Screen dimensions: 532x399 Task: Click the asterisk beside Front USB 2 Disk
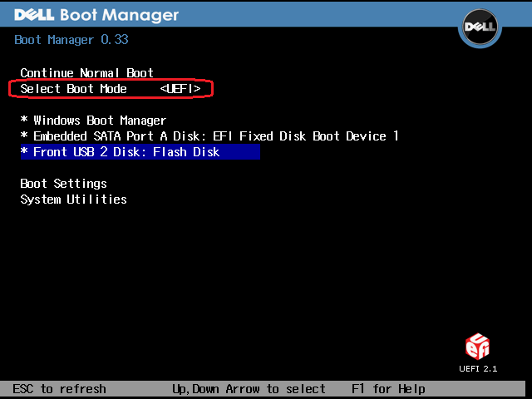coord(24,152)
